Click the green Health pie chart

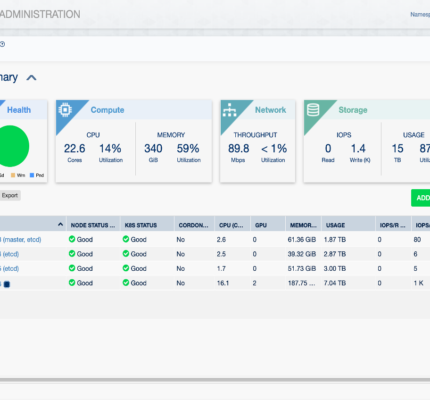(11, 146)
